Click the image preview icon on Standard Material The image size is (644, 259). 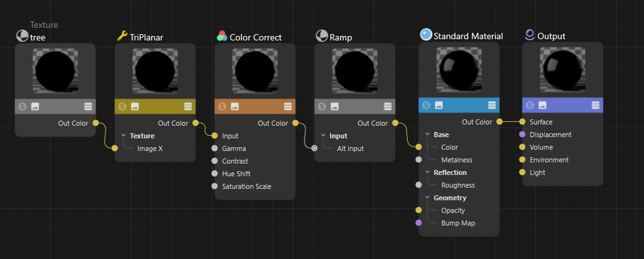click(439, 105)
